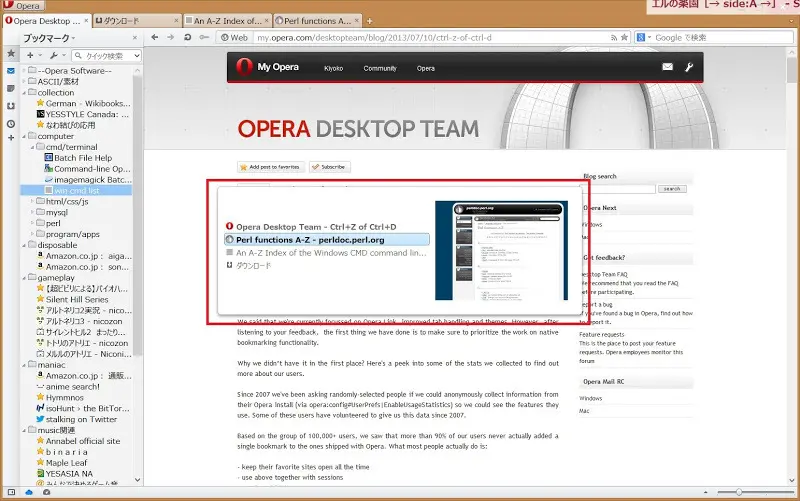800x501 pixels.
Task: Go back with the back arrow
Action: [x=155, y=37]
